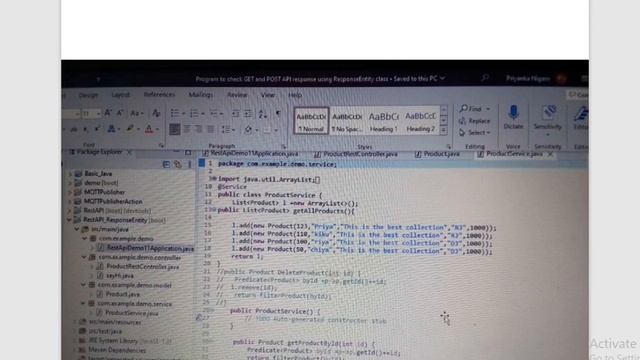640x360 pixels.
Task: Open the Font dialog launcher
Action: pyautogui.click(x=161, y=145)
